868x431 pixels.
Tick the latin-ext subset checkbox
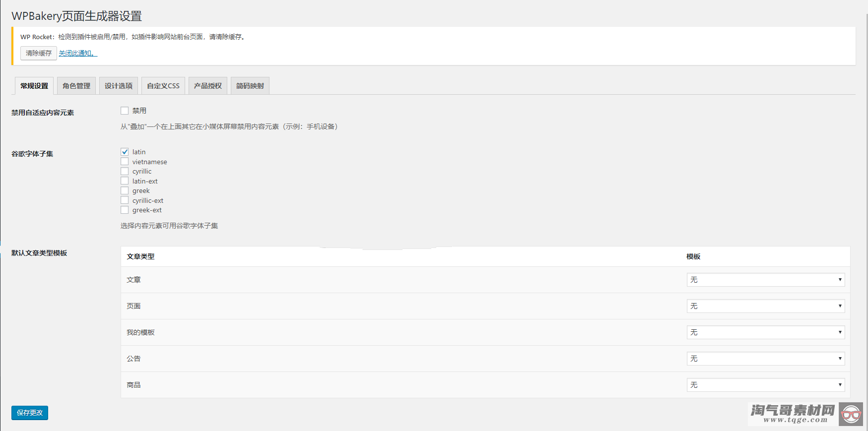pyautogui.click(x=125, y=181)
